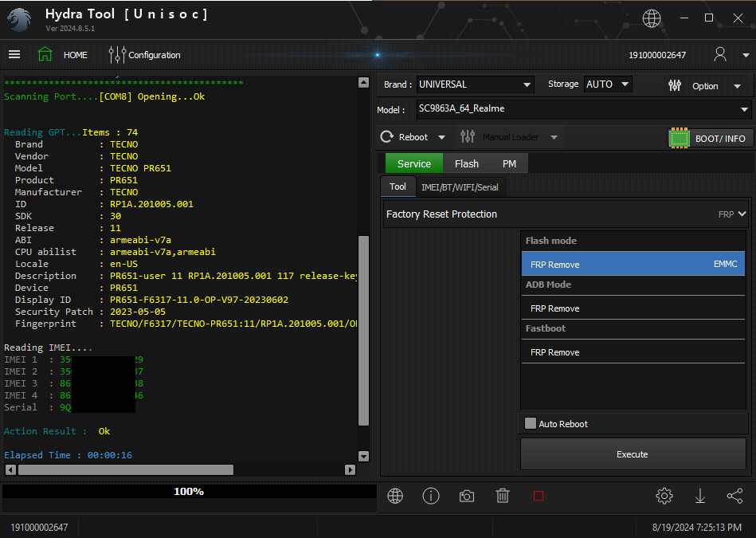Open the Model SC9863A_64_Realme dropdown

tap(583, 109)
